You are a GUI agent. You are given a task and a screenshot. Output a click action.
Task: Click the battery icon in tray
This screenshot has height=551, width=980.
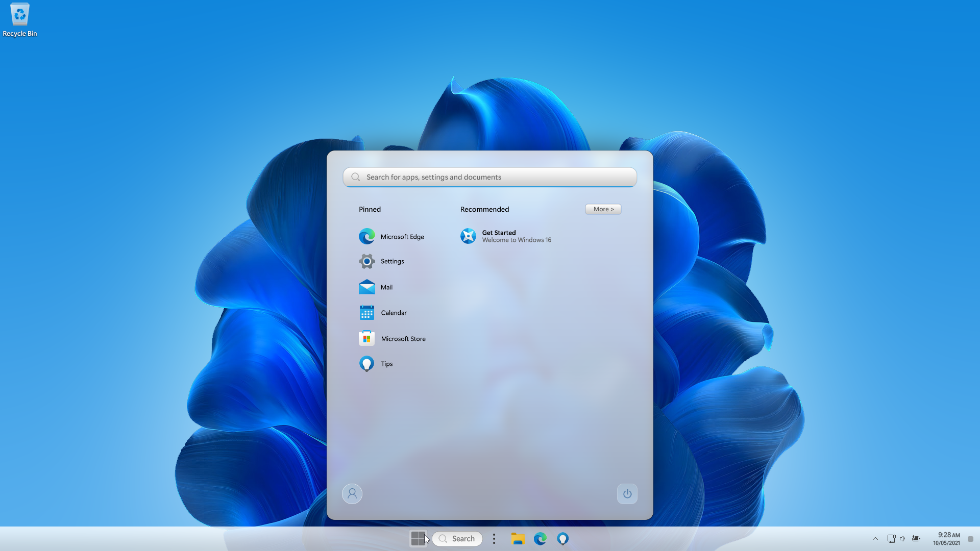point(916,539)
